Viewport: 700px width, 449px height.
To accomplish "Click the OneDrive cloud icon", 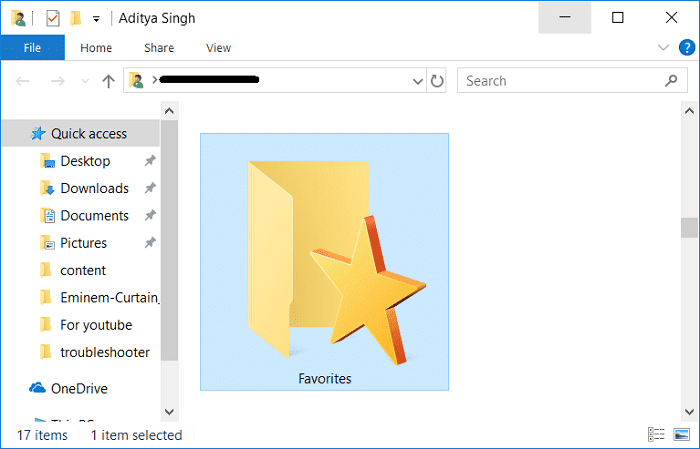I will (37, 388).
